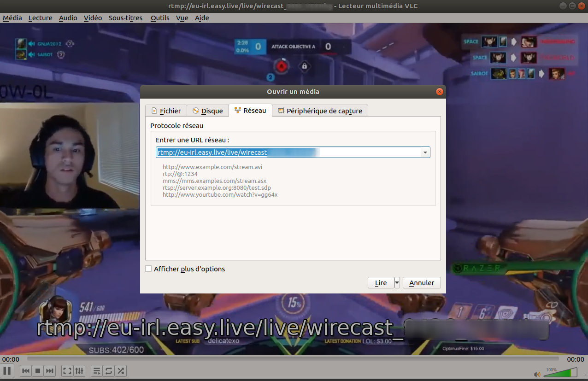588x381 pixels.
Task: Minimize the VLC main window
Action: point(563,6)
